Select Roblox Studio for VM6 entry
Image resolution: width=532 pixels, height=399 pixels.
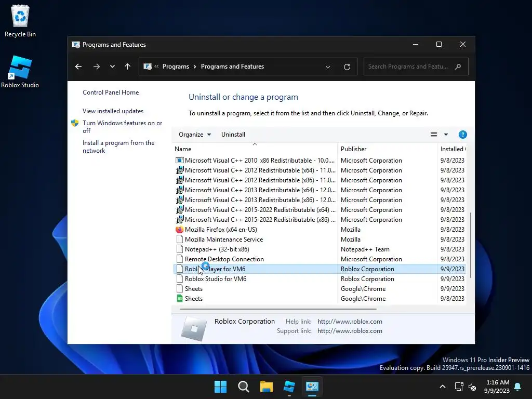(320, 279)
